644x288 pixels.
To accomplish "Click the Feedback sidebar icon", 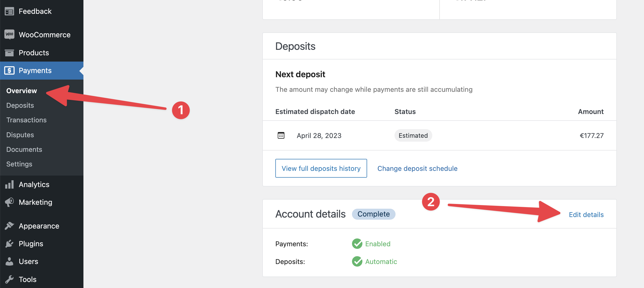I will pyautogui.click(x=9, y=11).
